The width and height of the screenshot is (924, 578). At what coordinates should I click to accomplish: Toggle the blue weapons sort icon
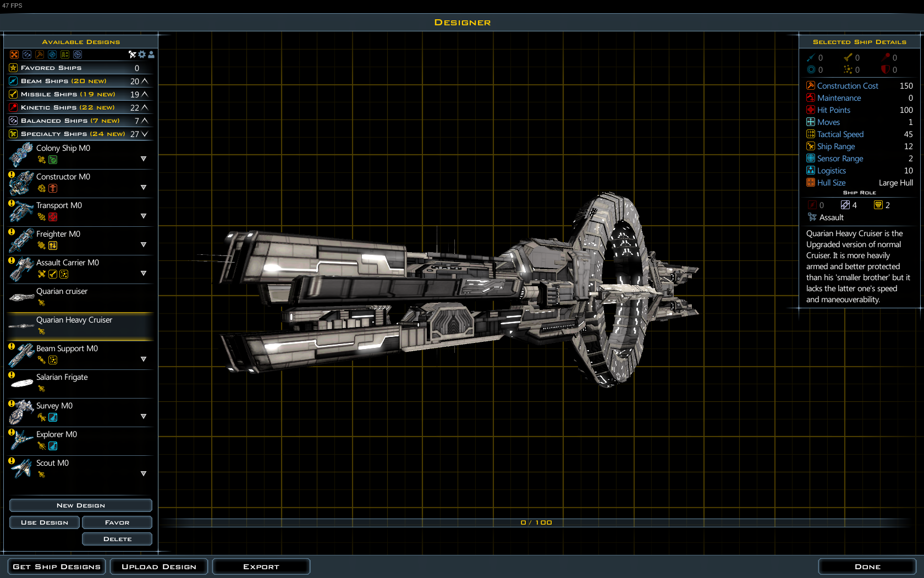coord(27,54)
